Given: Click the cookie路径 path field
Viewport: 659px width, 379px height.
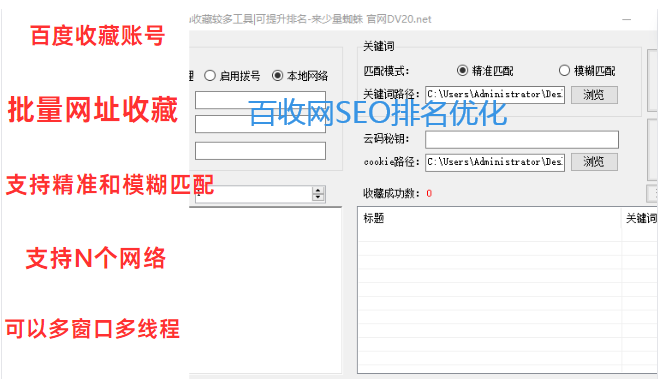Looking at the screenshot, I should tap(495, 162).
